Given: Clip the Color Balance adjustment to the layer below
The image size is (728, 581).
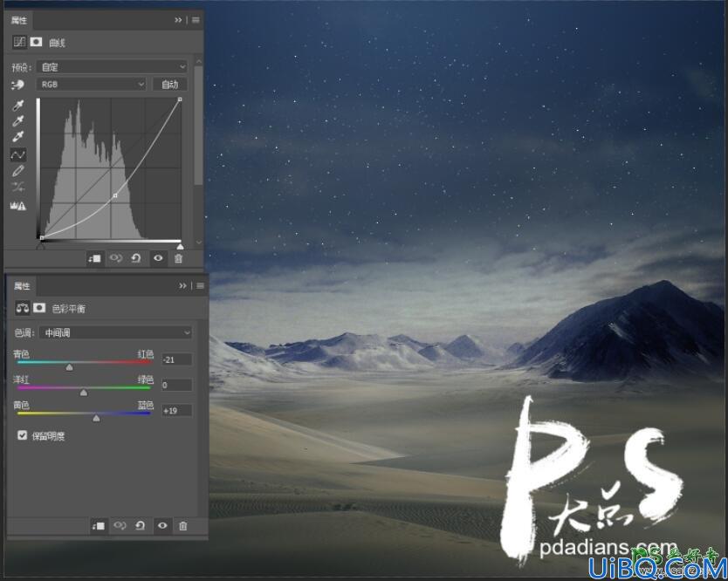Looking at the screenshot, I should point(99,526).
